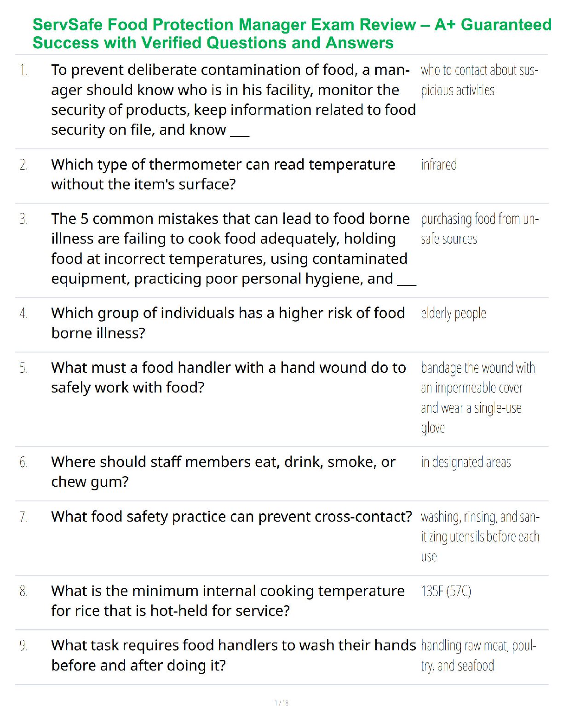The image size is (563, 728).
Task: Click the answer "who to contact about suspicious activities"
Action: click(479, 80)
